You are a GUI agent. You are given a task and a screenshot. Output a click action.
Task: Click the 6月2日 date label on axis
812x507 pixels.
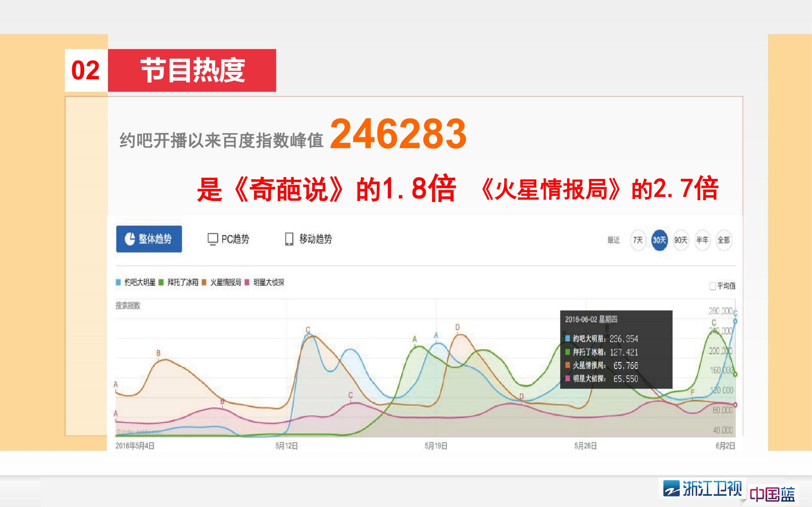point(726,446)
